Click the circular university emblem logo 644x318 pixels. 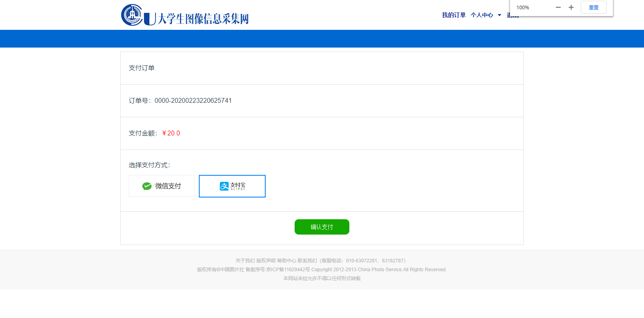coord(132,15)
